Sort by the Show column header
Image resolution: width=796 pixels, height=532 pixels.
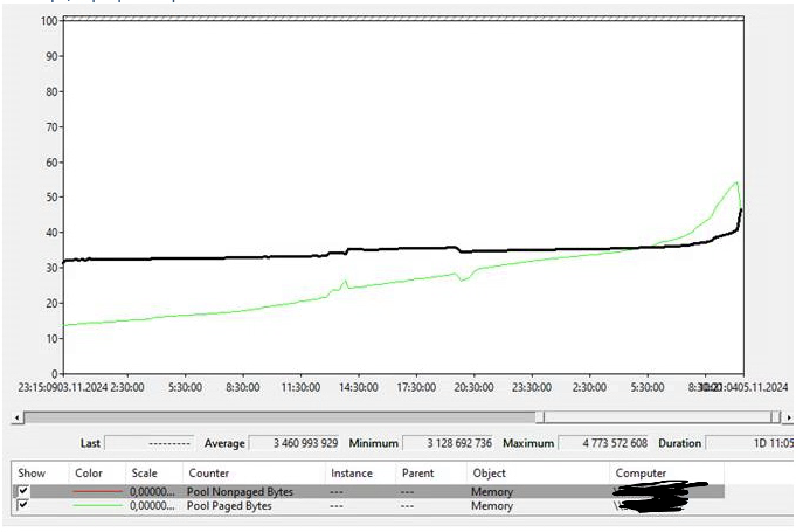point(32,473)
